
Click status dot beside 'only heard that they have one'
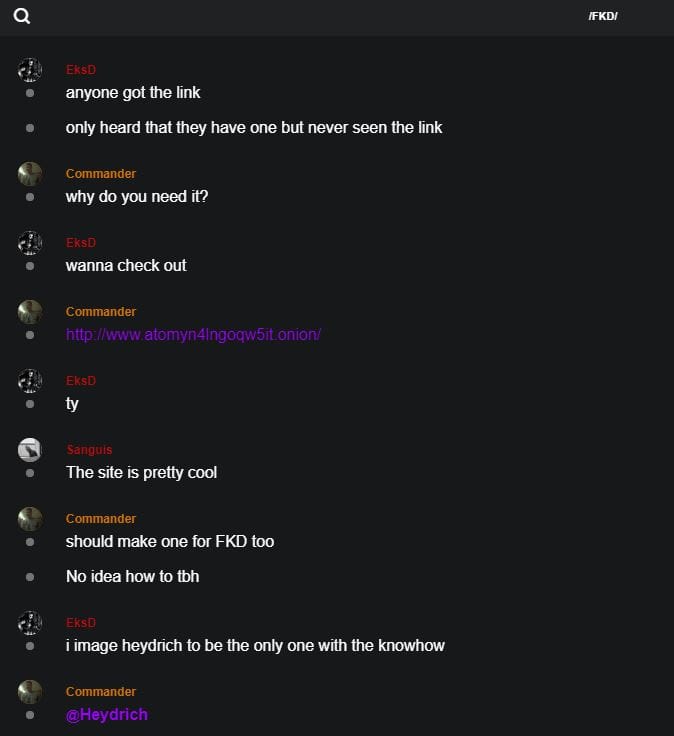tap(30, 128)
